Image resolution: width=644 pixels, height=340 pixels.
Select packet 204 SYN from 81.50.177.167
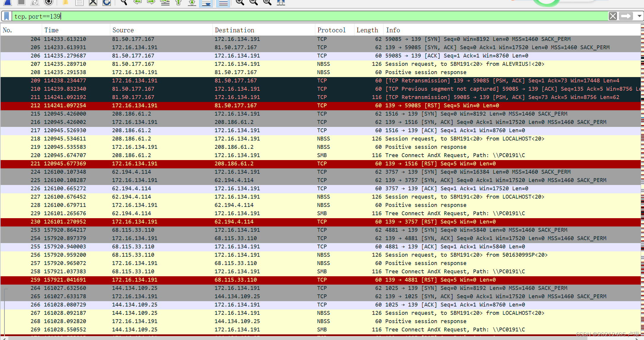(x=320, y=39)
